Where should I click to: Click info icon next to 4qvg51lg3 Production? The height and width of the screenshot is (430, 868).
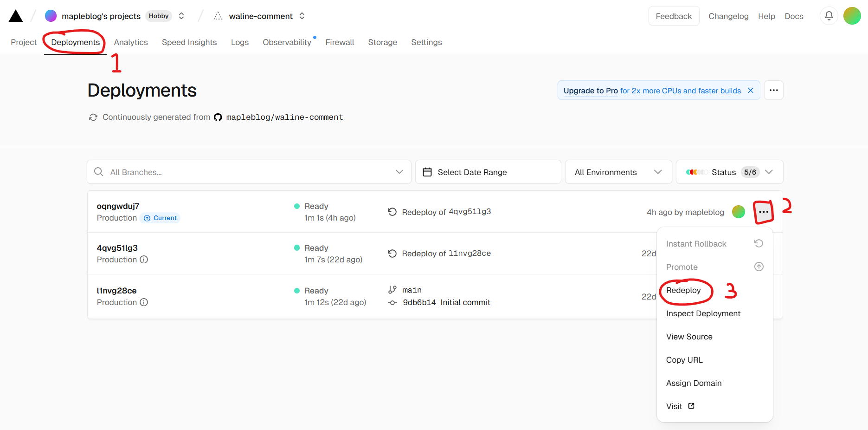coord(144,260)
